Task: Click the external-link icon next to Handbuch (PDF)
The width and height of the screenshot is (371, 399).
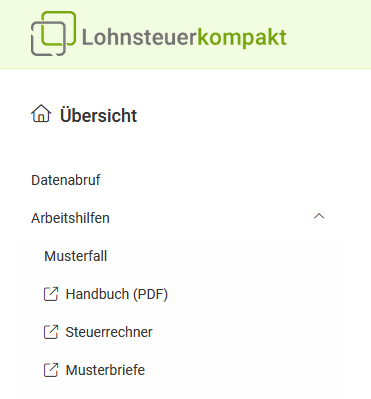Action: [x=51, y=294]
